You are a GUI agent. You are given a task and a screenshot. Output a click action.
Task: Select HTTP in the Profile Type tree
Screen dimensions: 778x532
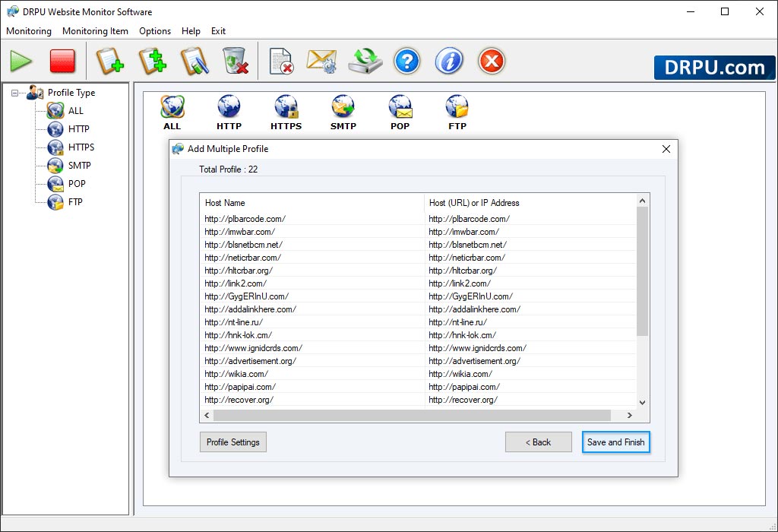[78, 129]
